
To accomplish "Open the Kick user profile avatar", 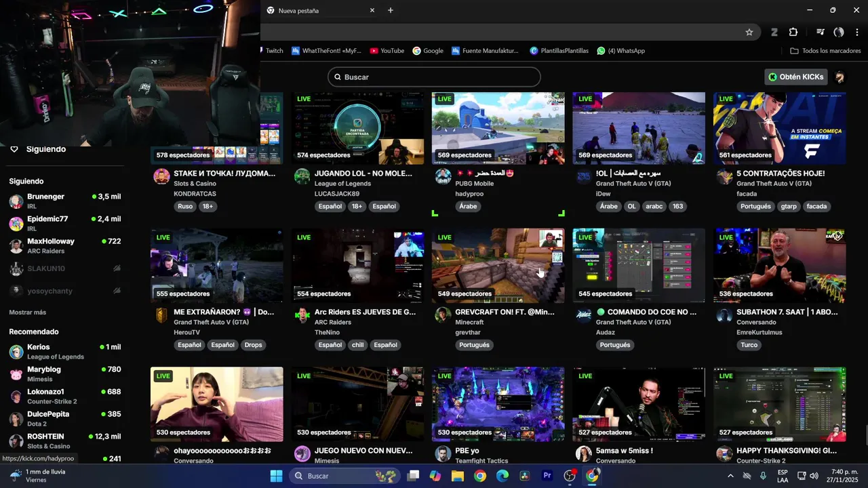I will coord(840,77).
